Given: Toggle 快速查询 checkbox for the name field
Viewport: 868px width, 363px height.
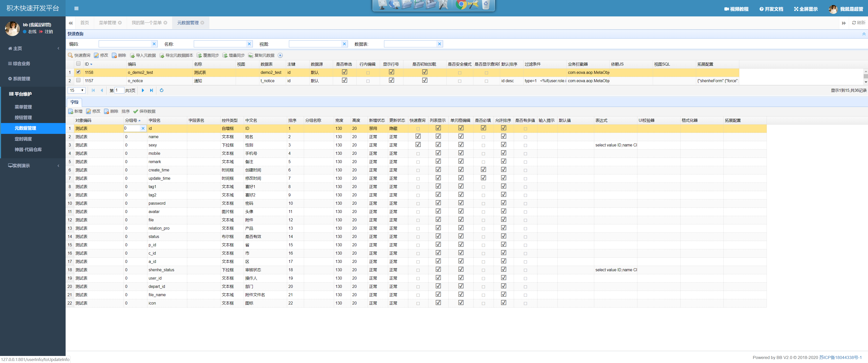Looking at the screenshot, I should 418,136.
